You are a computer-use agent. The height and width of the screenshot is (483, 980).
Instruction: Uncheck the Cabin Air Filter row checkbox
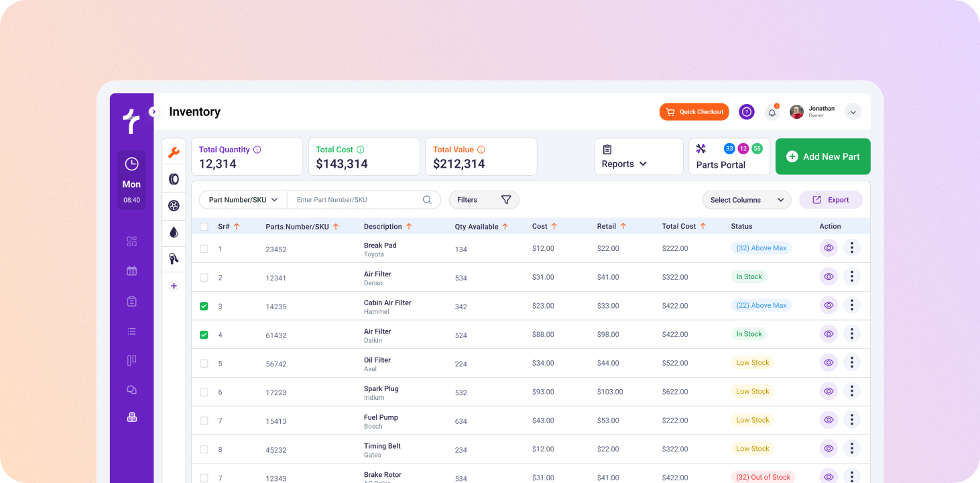tap(204, 306)
